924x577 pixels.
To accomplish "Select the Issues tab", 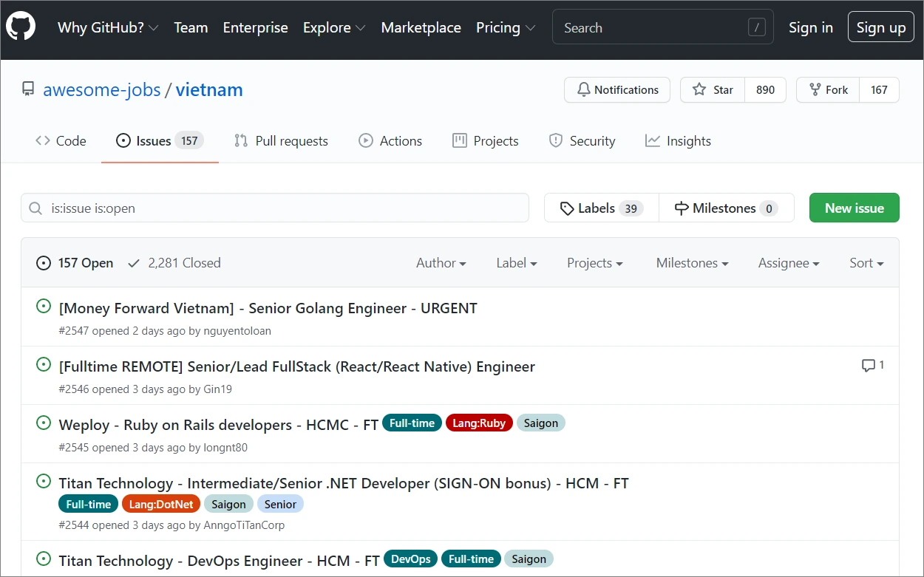I will click(160, 141).
